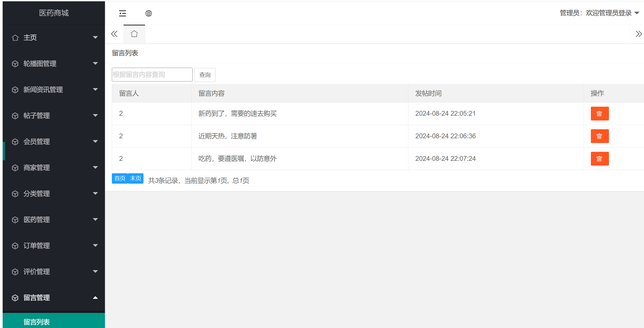This screenshot has width=644, height=328.
Task: Expand the 新闻资讯管理 menu
Action: click(x=43, y=90)
